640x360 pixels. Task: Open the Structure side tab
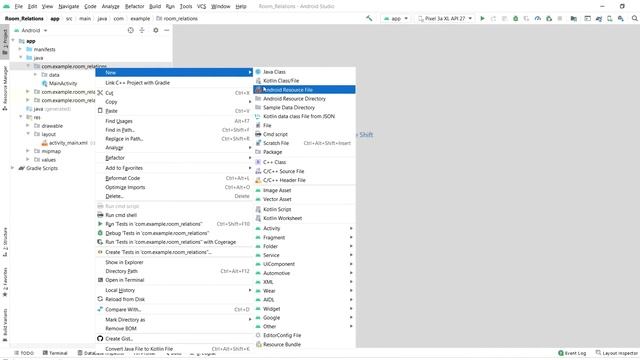[x=5, y=242]
